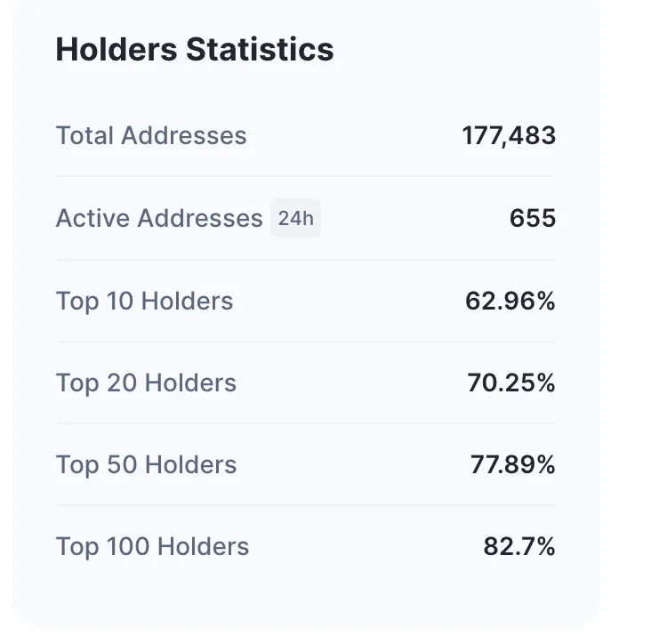Image resolution: width=651 pixels, height=644 pixels.
Task: Select the Top 100 Holders label
Action: click(152, 546)
